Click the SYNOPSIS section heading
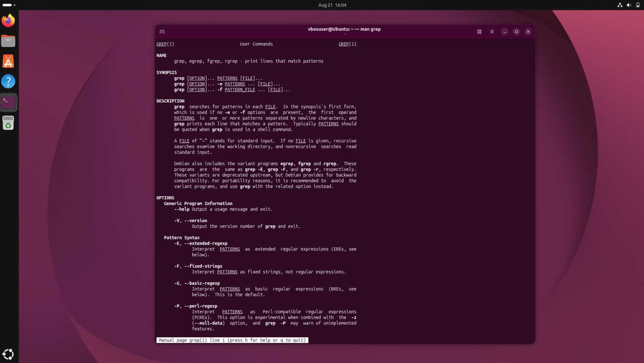 [x=167, y=73]
